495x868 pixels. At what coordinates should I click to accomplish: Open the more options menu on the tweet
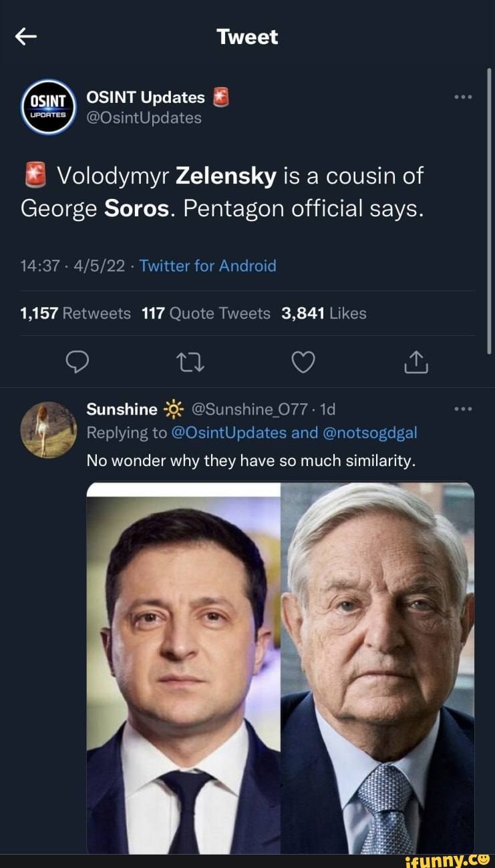pos(462,96)
